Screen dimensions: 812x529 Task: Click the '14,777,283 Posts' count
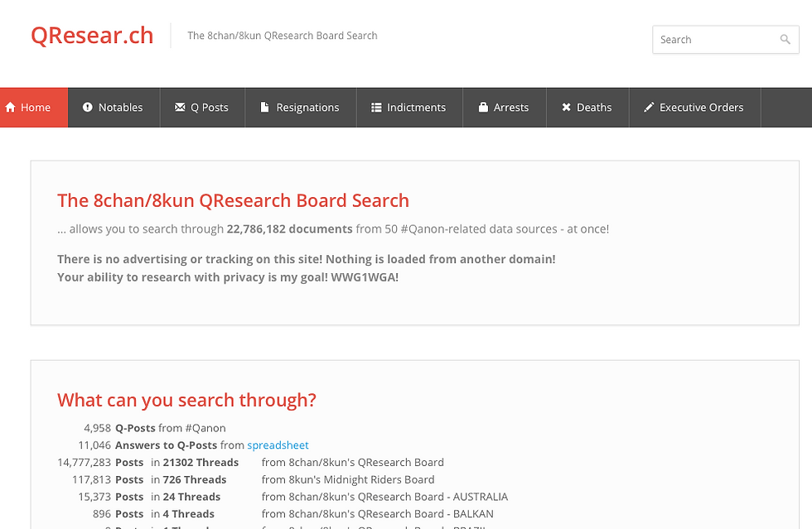tap(100, 462)
